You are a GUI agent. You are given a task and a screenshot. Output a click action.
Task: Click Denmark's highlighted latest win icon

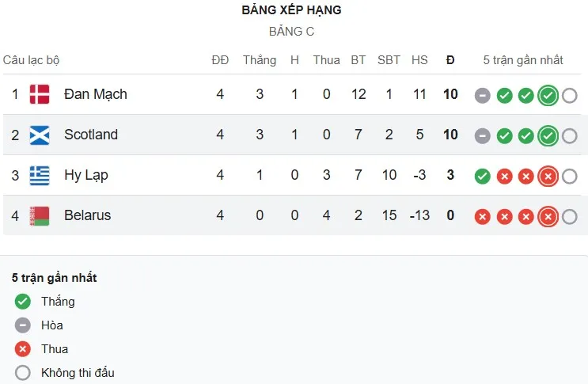point(548,96)
